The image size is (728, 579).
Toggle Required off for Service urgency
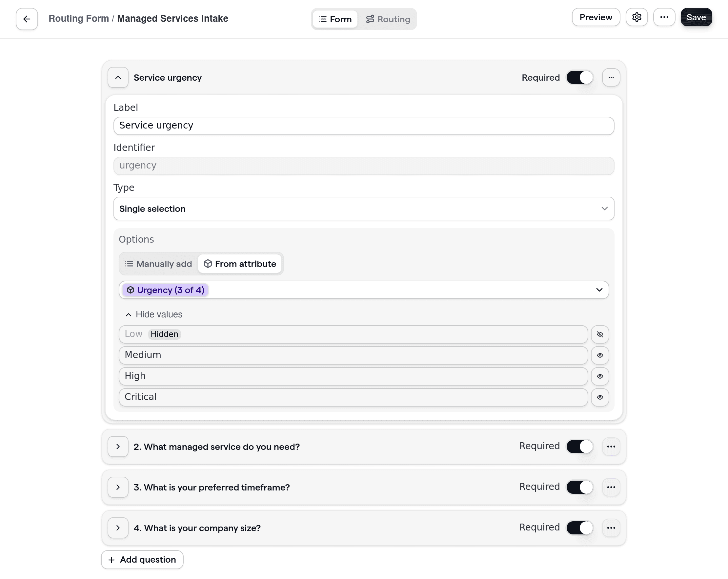tap(579, 77)
